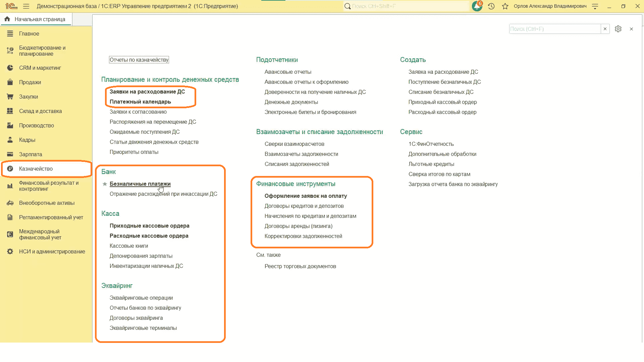Open Авансовые отчеты

pyautogui.click(x=288, y=72)
